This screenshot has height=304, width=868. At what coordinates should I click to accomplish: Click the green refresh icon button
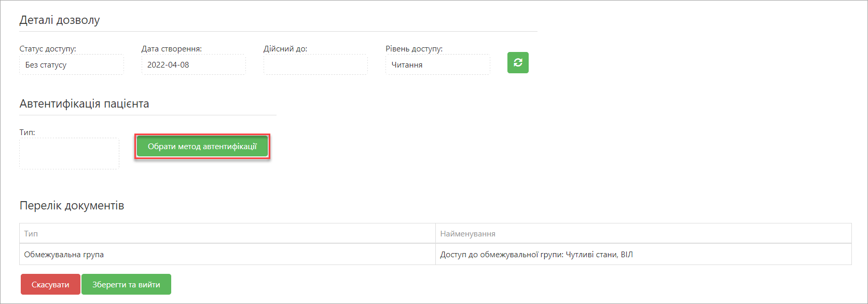[x=518, y=62]
